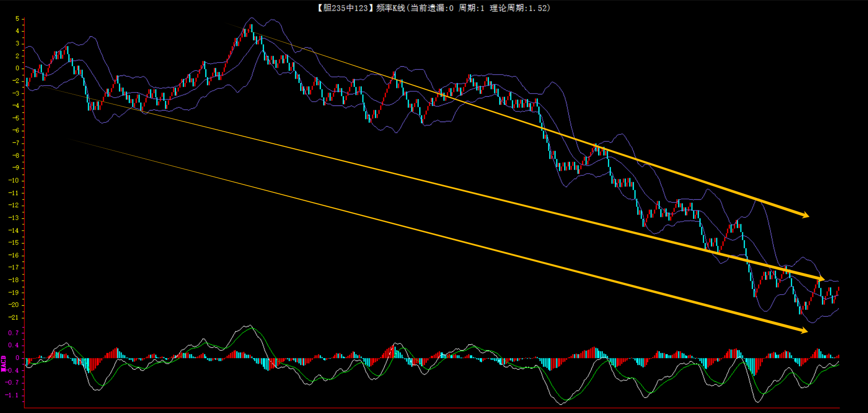Screen dimensions: 868x413
Task: Click the 5 label on price axis
Action: (17, 19)
